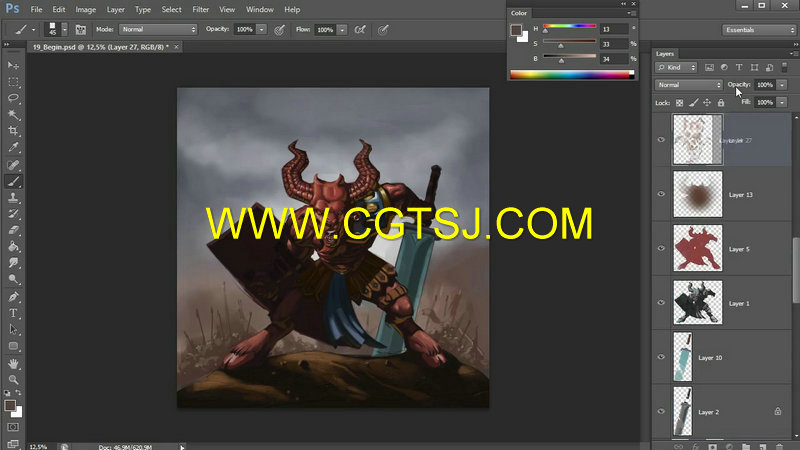This screenshot has width=800, height=450.
Task: Select the Horizontal Type tool
Action: (x=13, y=313)
